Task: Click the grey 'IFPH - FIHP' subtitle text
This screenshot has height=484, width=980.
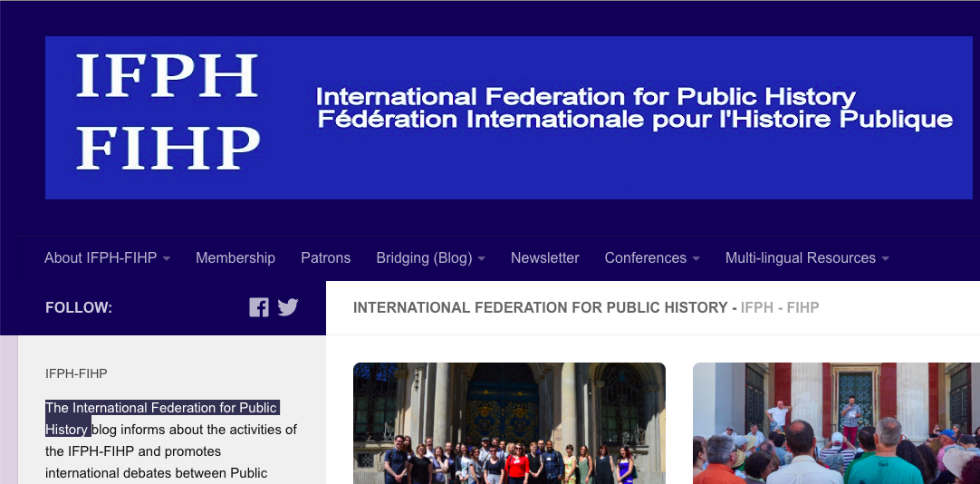Action: (x=780, y=307)
